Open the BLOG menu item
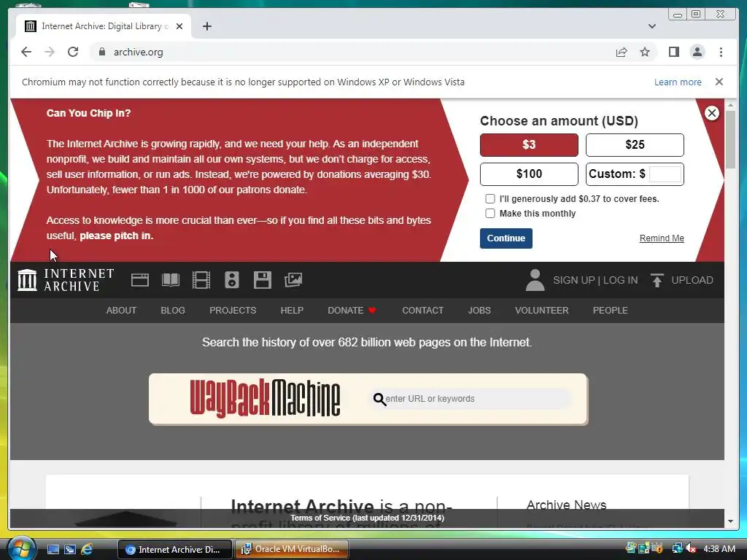Viewport: 747px width, 560px height. coord(173,311)
